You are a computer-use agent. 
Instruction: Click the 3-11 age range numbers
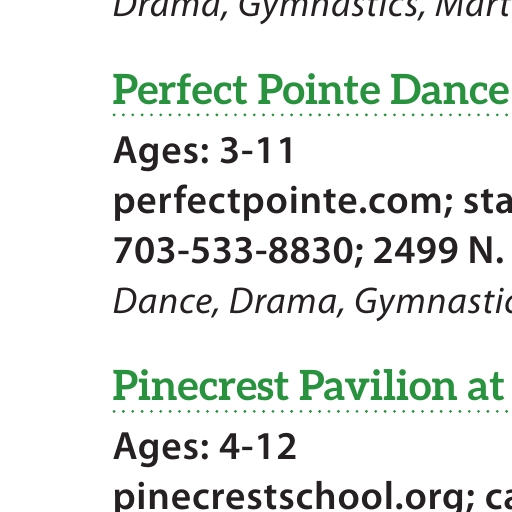tap(257, 151)
